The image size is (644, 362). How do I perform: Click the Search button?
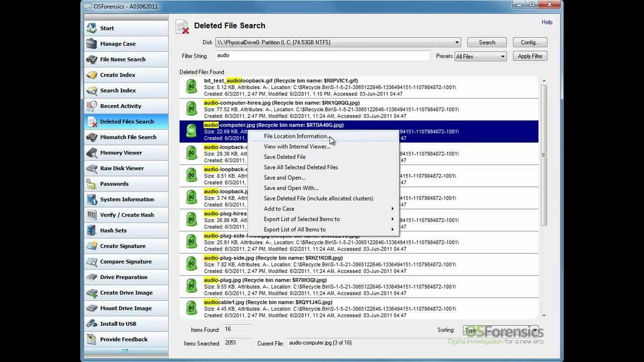pos(487,43)
